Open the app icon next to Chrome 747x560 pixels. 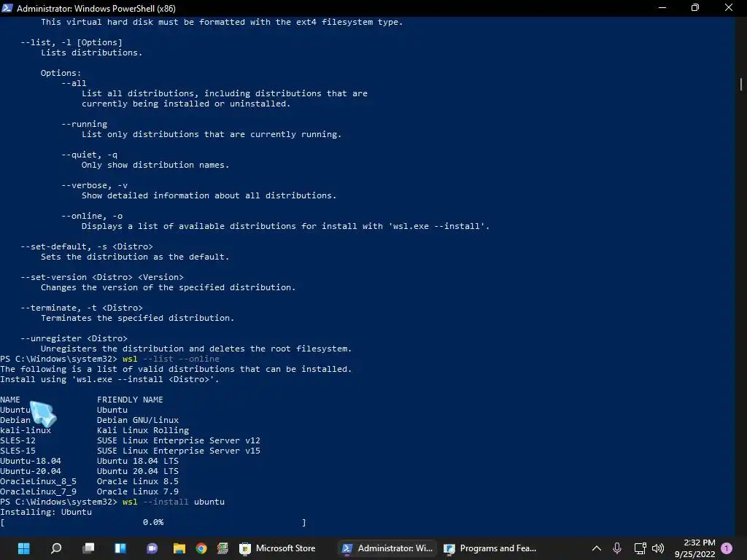point(222,548)
